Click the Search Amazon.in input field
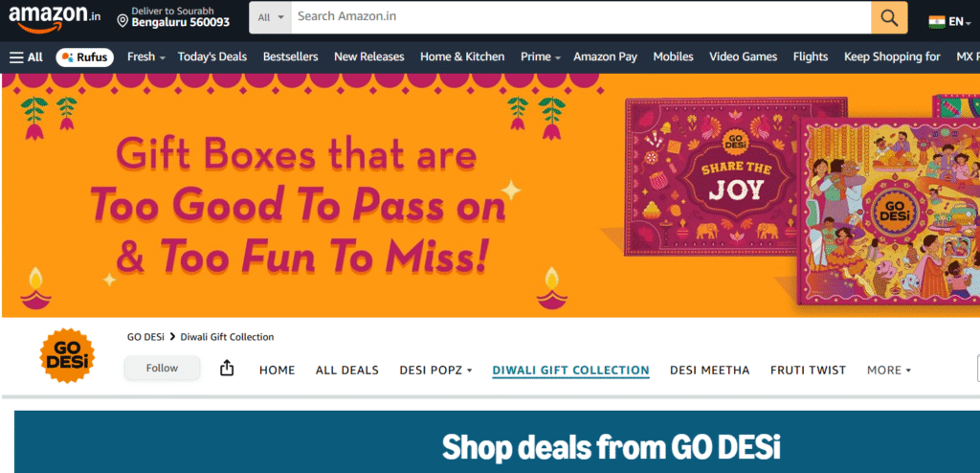980x473 pixels. pos(581,17)
